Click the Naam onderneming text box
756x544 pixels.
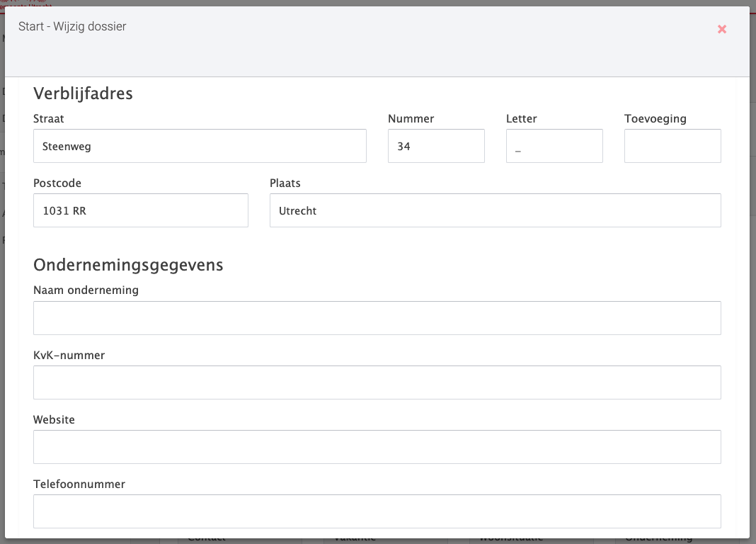tap(377, 318)
